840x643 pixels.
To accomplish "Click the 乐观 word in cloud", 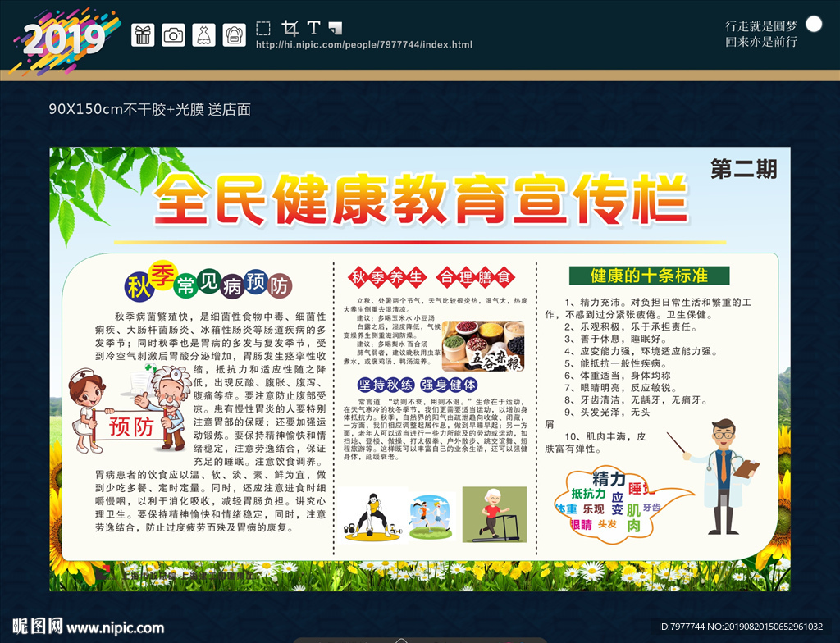I will (x=594, y=508).
